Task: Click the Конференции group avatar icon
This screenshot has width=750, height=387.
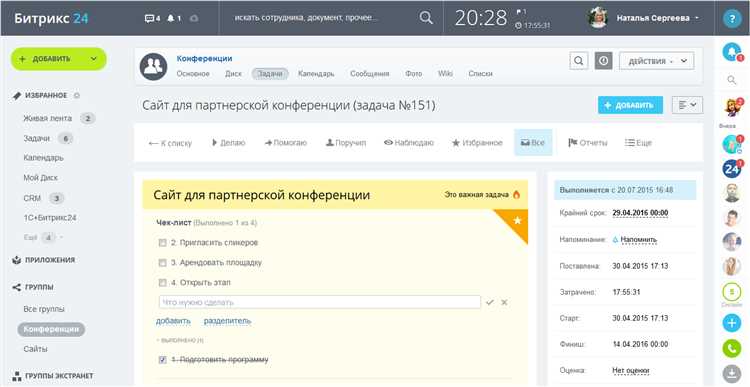Action: coord(153,66)
